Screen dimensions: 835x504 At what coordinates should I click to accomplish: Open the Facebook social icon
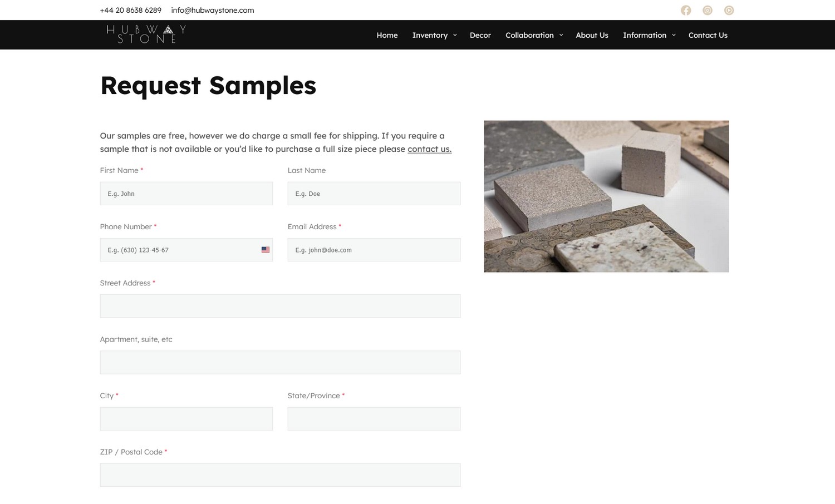point(686,10)
